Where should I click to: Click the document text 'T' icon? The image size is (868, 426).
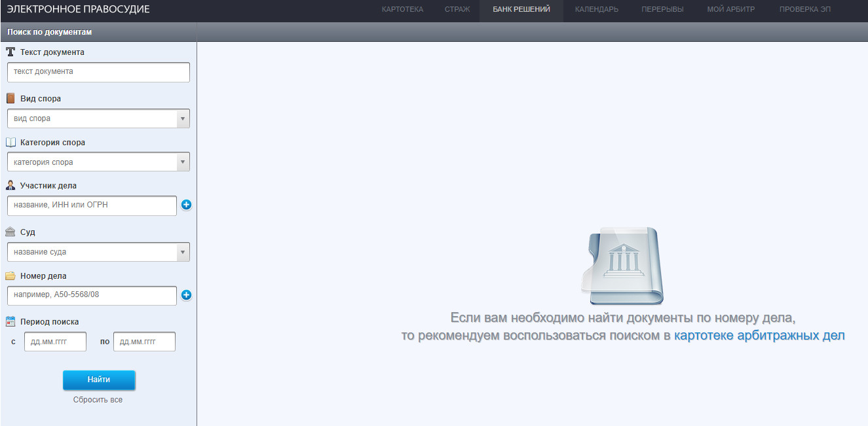pos(10,52)
